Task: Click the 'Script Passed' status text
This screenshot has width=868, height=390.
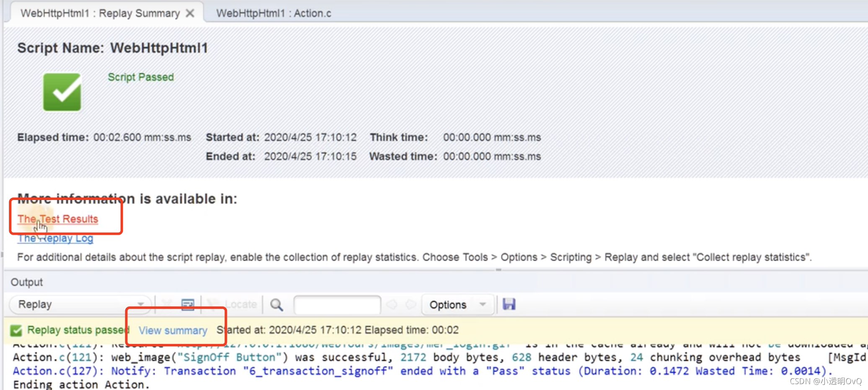Action: click(141, 77)
